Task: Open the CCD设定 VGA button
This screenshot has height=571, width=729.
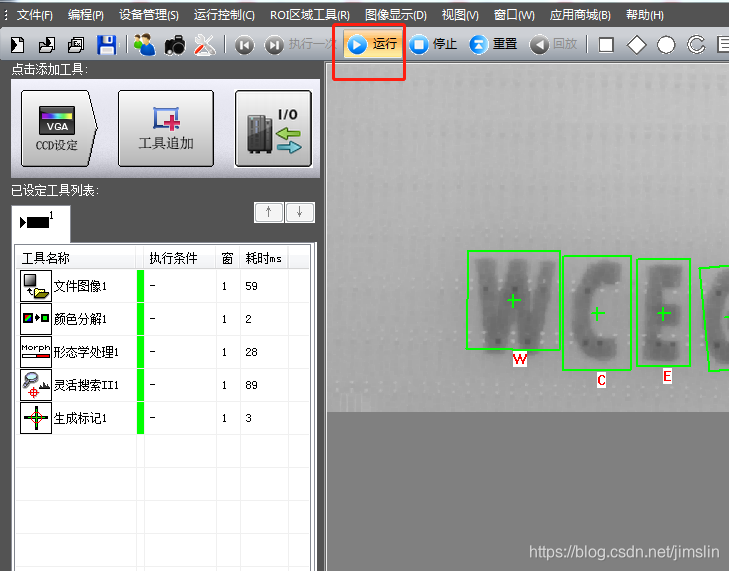Action: tap(59, 128)
